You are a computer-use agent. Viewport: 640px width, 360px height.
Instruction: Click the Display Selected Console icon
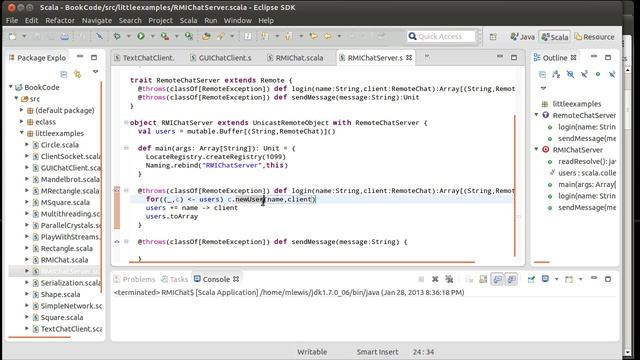point(545,279)
